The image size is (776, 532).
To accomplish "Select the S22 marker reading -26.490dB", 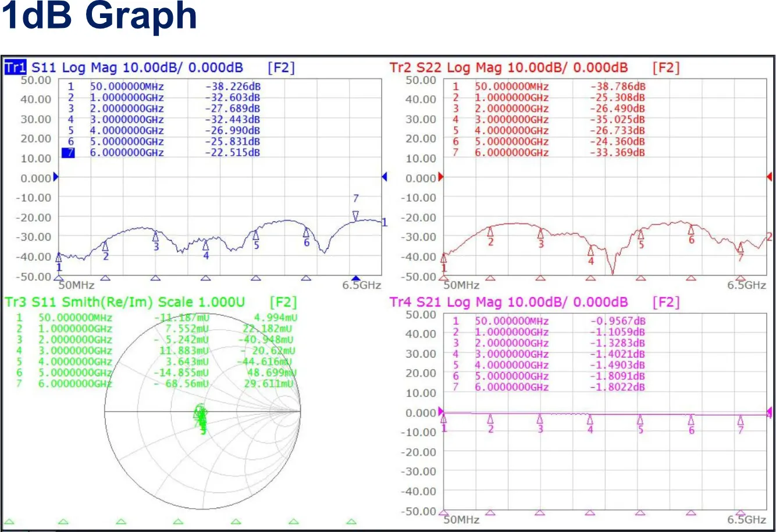I will coord(617,109).
